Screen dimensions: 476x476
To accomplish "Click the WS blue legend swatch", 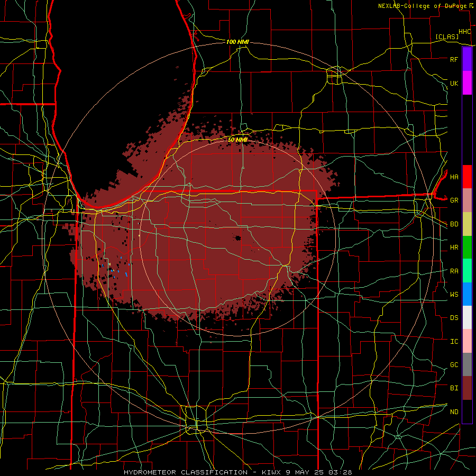I will 467,294.
